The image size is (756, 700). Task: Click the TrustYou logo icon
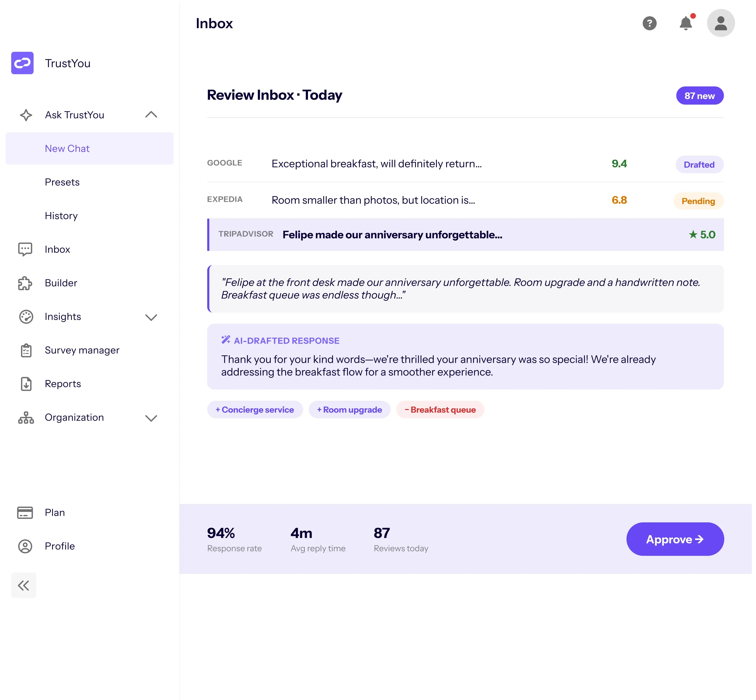22,63
